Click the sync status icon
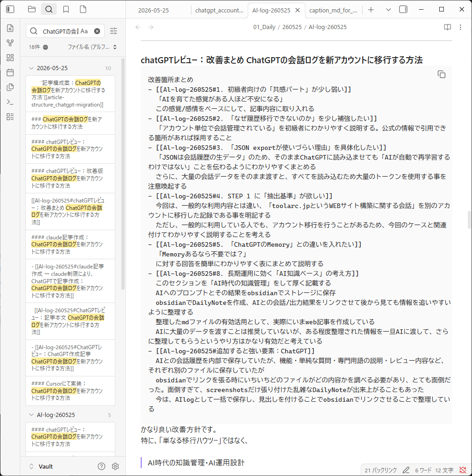The image size is (472, 476). coord(463,470)
